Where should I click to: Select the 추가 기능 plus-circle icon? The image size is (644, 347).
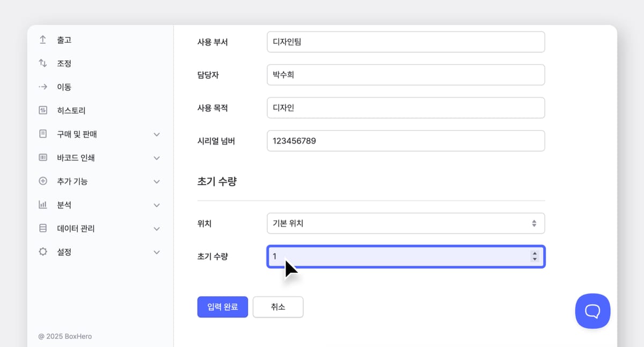coord(42,181)
